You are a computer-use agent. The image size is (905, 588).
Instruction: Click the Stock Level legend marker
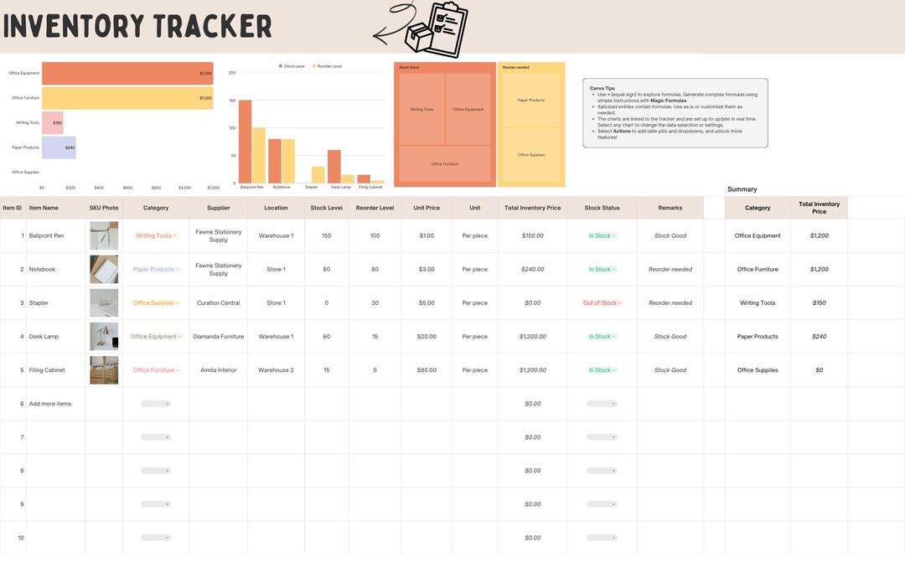pyautogui.click(x=281, y=66)
